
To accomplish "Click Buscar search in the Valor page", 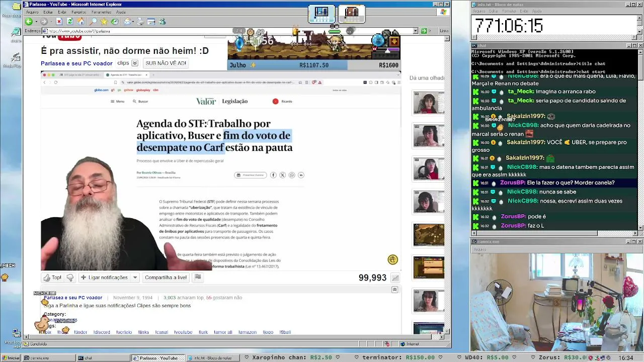I will tap(140, 101).
